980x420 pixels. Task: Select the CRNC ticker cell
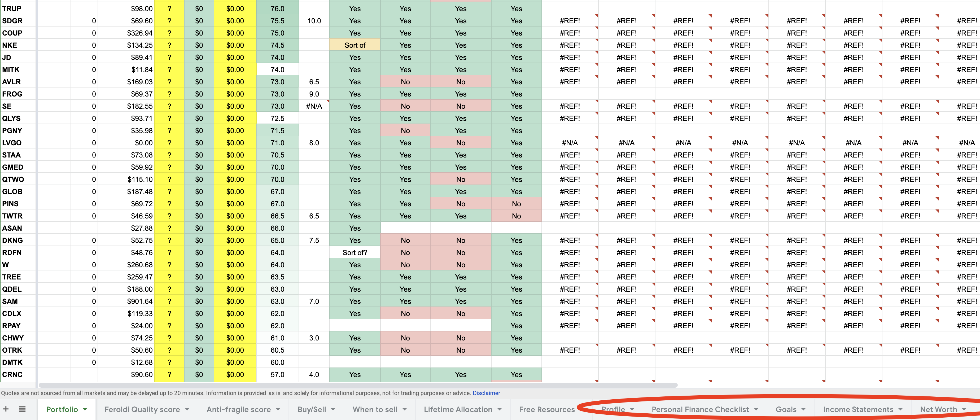click(18, 374)
